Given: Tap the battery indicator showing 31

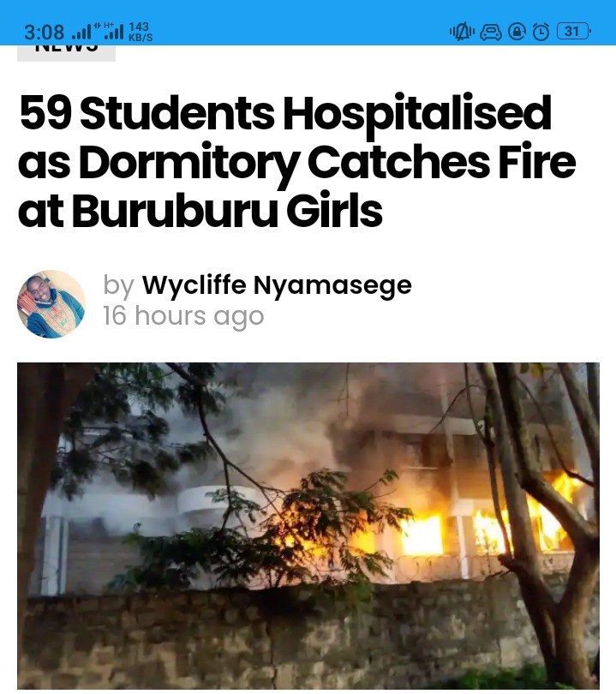Looking at the screenshot, I should coord(573,32).
